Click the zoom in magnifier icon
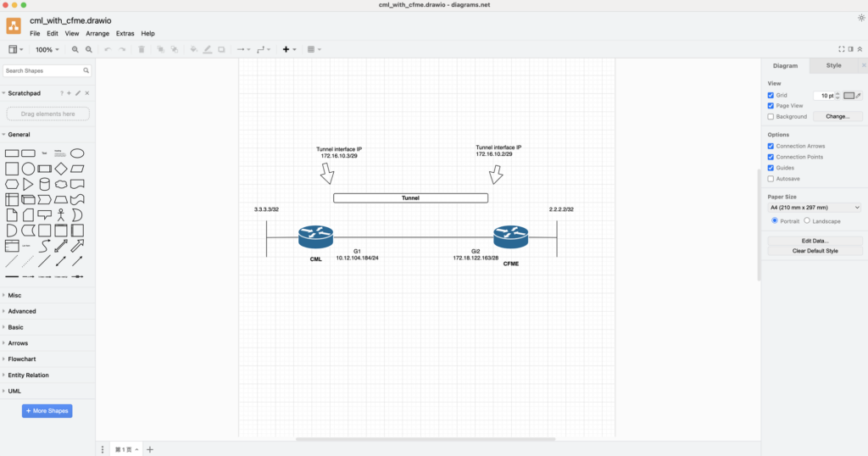Image resolution: width=868 pixels, height=456 pixels. [75, 50]
